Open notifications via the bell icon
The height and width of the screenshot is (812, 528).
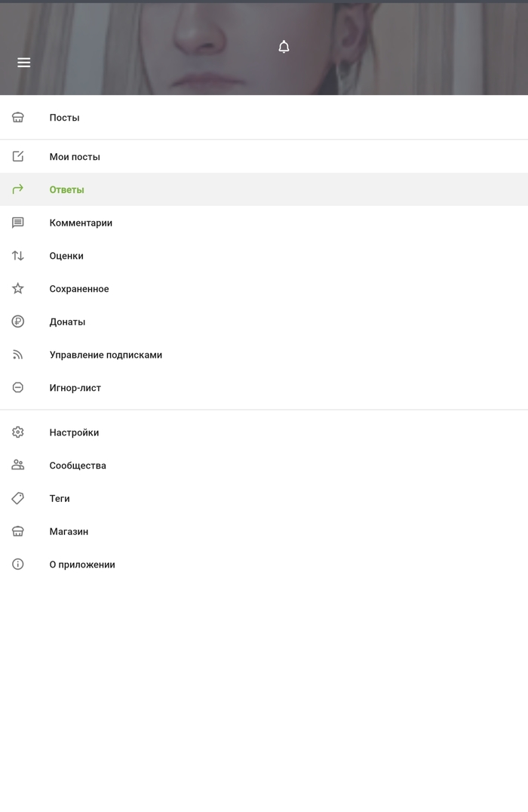point(284,47)
